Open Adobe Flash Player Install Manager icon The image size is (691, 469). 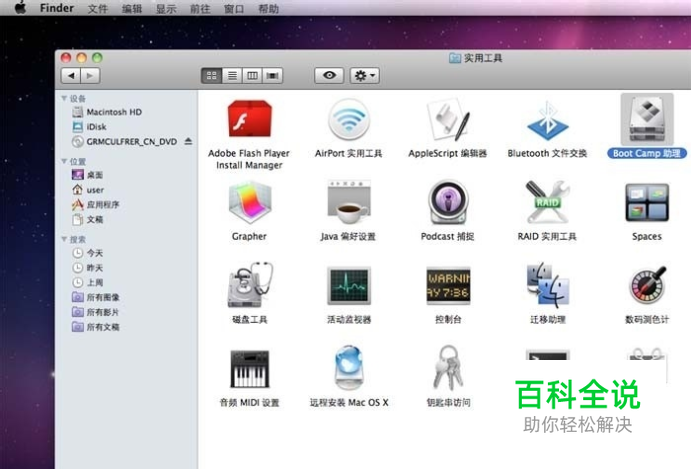click(x=249, y=119)
